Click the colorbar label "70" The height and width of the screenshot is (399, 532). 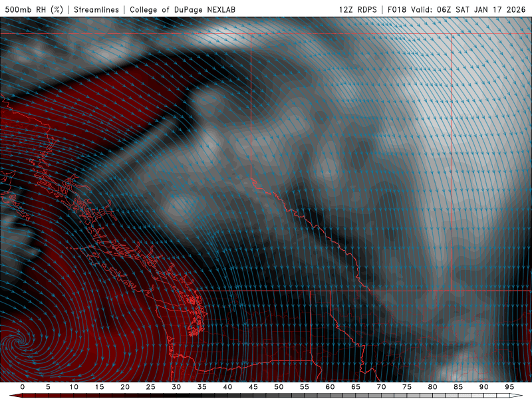(381, 387)
